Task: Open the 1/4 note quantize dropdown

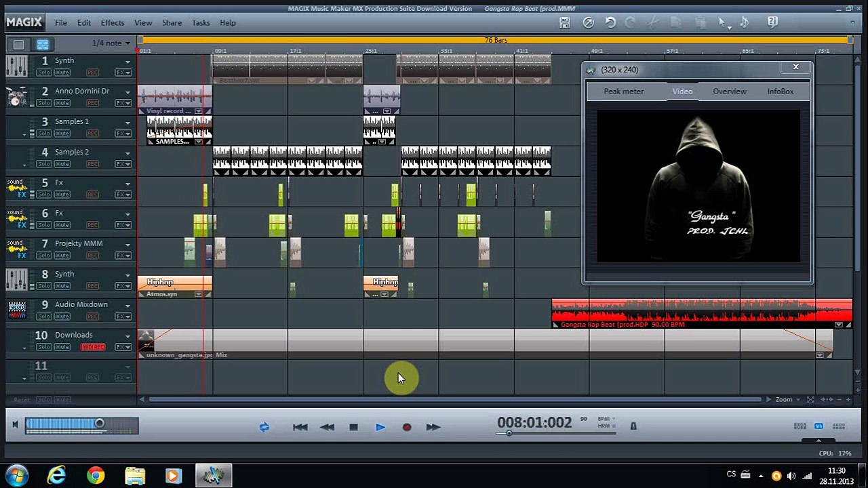Action: [x=111, y=43]
